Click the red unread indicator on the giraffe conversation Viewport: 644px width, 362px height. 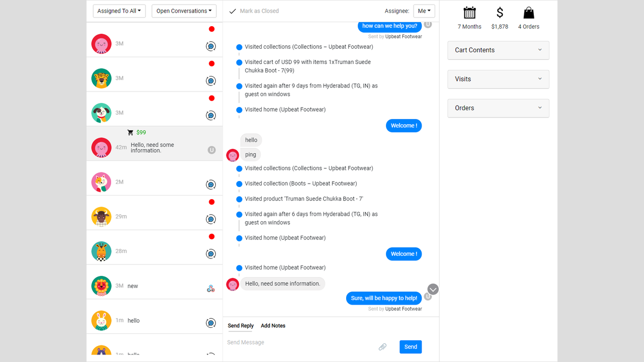[211, 236]
